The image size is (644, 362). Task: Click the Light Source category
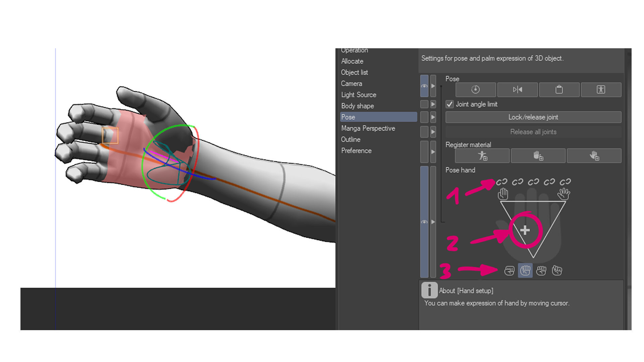[x=359, y=95]
